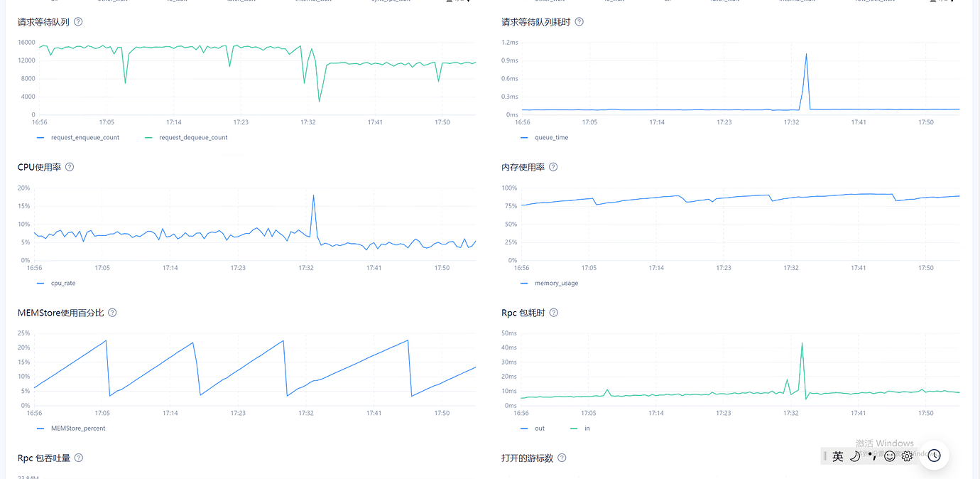This screenshot has width=980, height=479.
Task: Click help icon beside Rpc 包耗时
Action: [554, 313]
